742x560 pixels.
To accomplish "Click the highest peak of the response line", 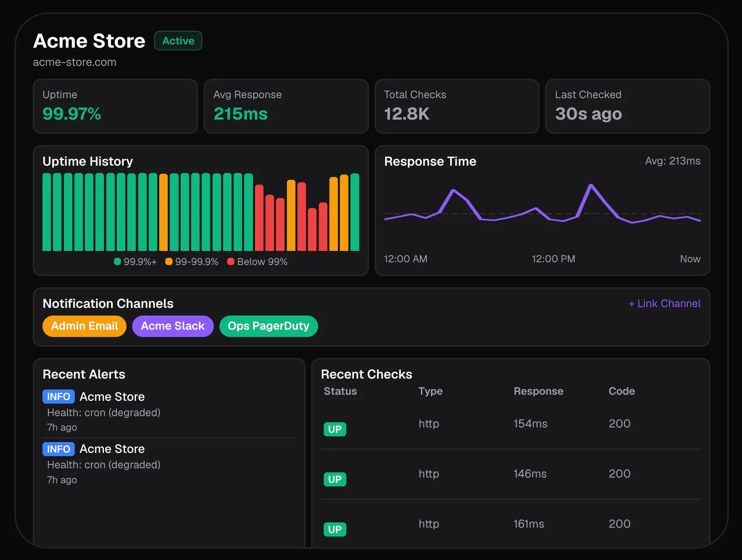I will (x=591, y=185).
